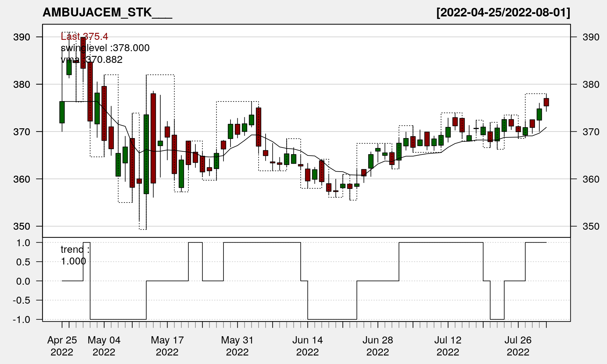Viewport: 607px width, 364px height.
Task: Click the May 04 2022 axis label
Action: (104, 346)
